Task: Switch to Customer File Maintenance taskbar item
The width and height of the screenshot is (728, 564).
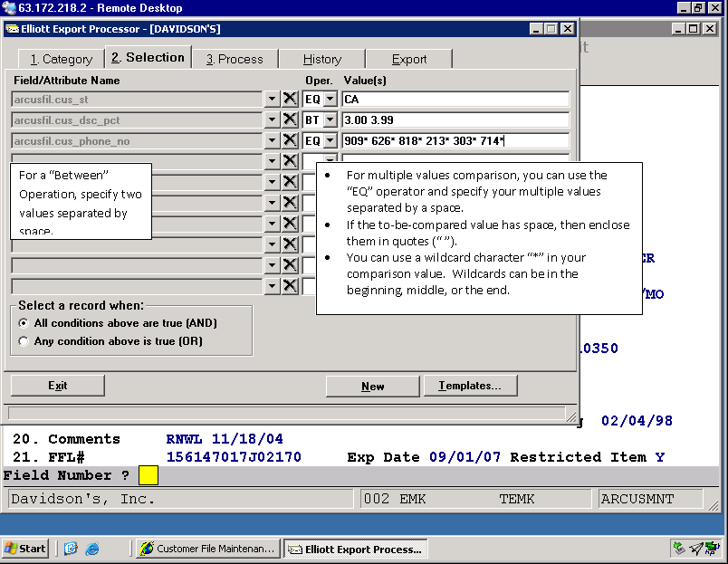Action: 208,549
